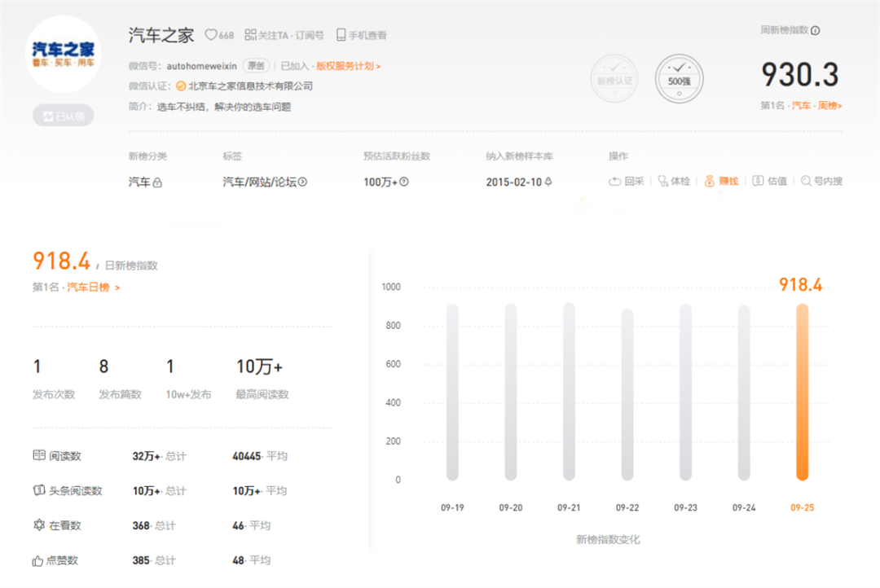
Task: Click the 回采 cloud icon
Action: pos(615,181)
